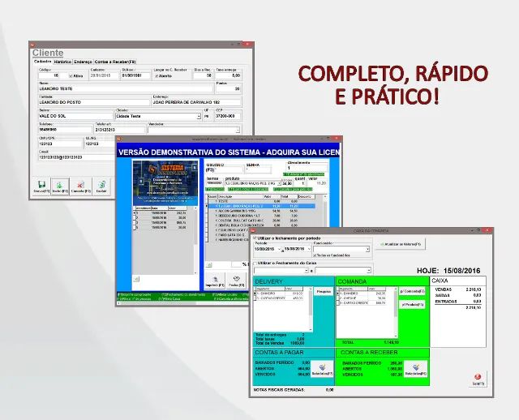519x420 pixels.
Task: Click the Fechar (F2) handshake button in sales window
Action: [236, 281]
